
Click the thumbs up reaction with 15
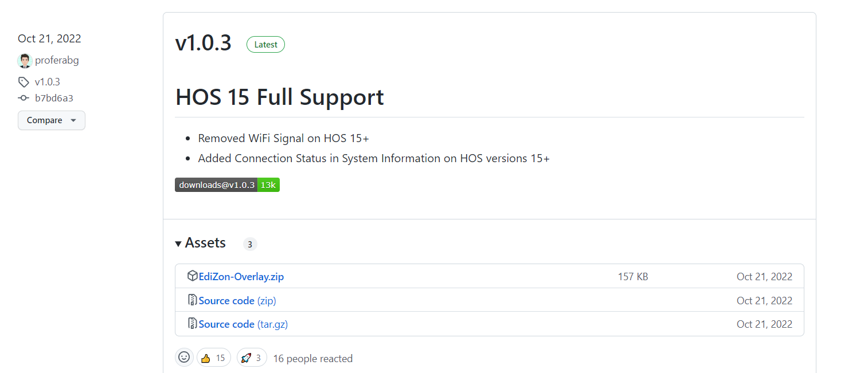click(x=214, y=358)
